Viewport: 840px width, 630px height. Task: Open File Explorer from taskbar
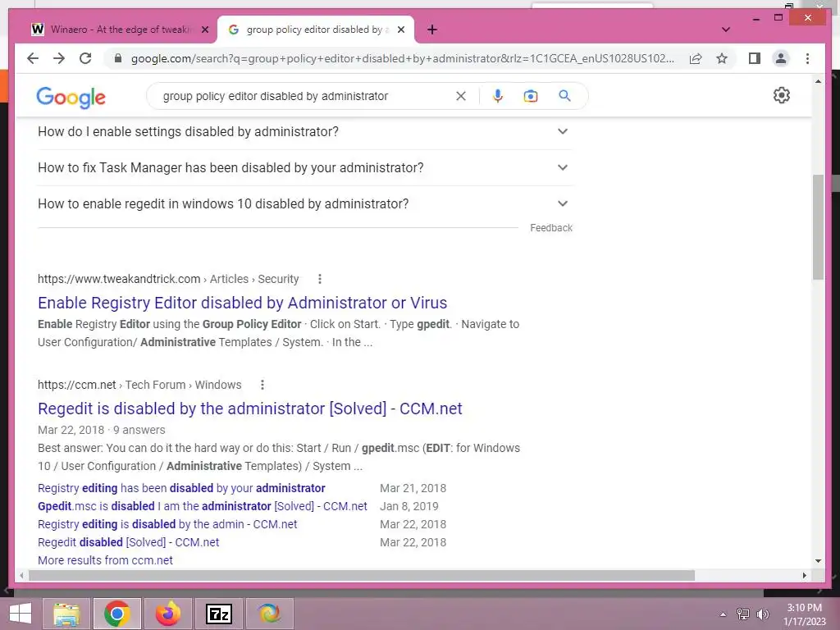(66, 614)
